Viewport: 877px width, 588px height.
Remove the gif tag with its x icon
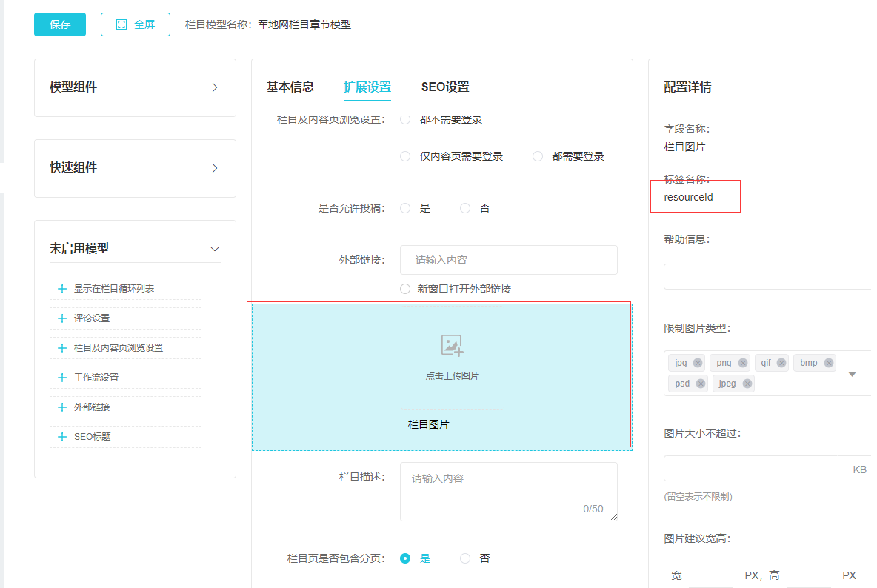click(x=781, y=363)
